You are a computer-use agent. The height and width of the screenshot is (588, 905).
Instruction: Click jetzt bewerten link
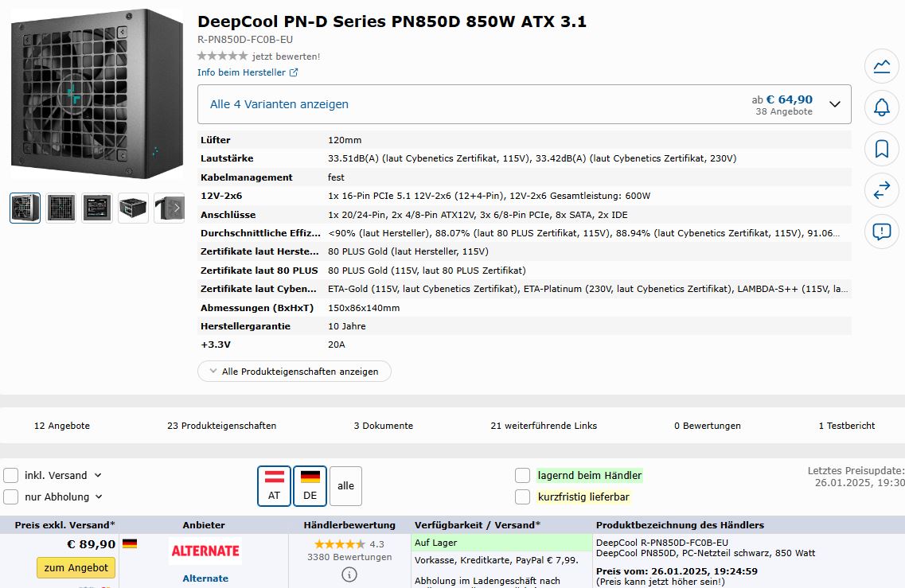coord(286,56)
